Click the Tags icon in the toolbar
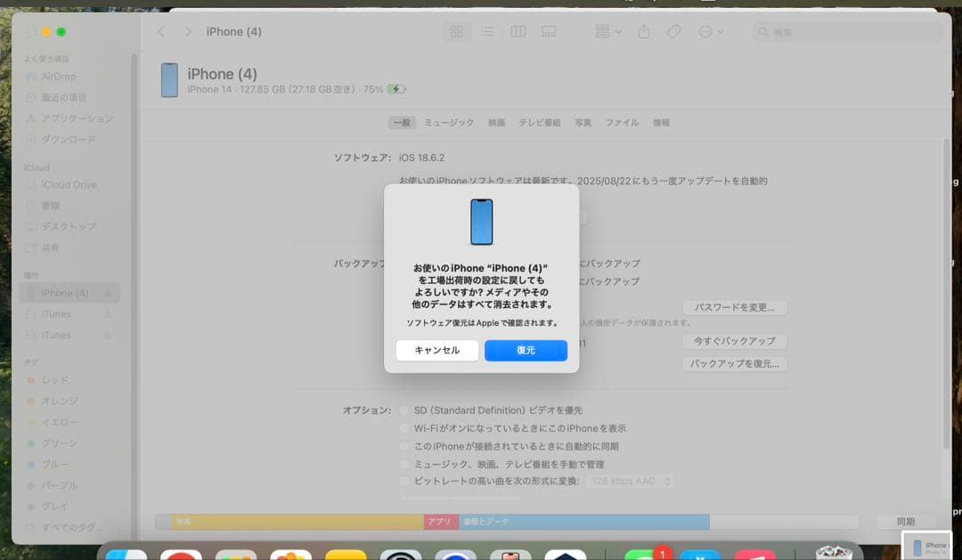 pos(674,31)
